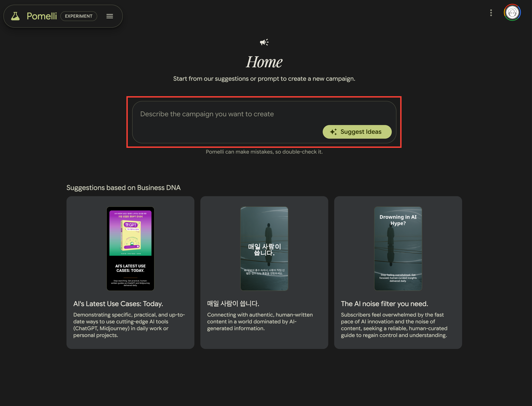Click the Pomelli brand name

pyautogui.click(x=42, y=16)
